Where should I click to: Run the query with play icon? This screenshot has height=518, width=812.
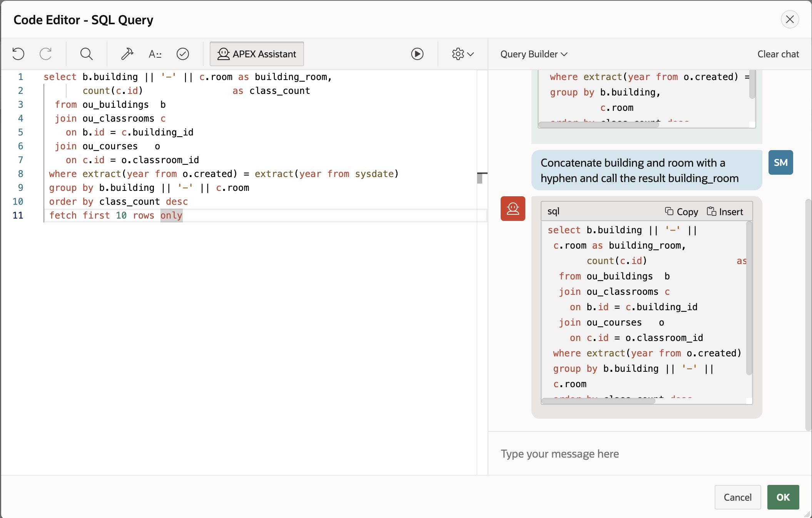(417, 54)
